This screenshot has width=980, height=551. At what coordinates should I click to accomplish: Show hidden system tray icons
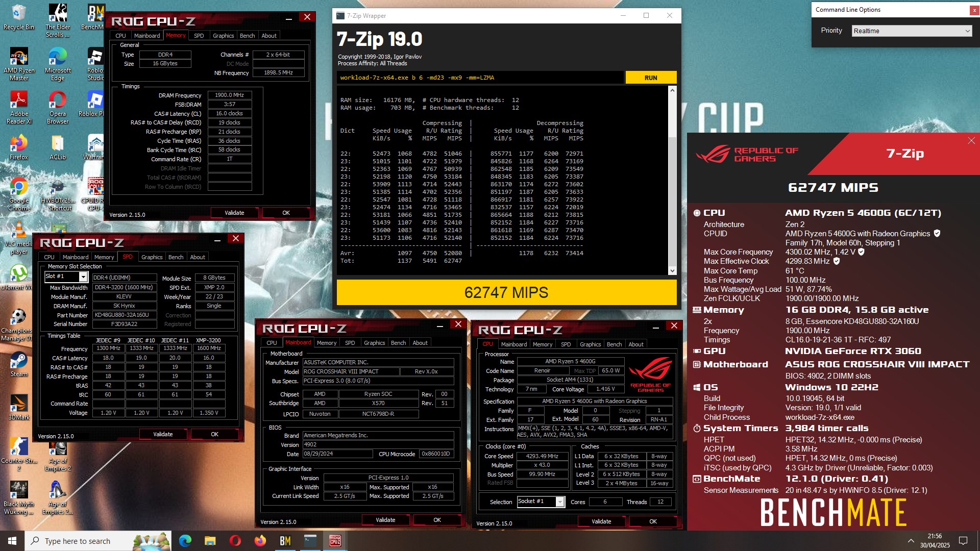coord(911,541)
